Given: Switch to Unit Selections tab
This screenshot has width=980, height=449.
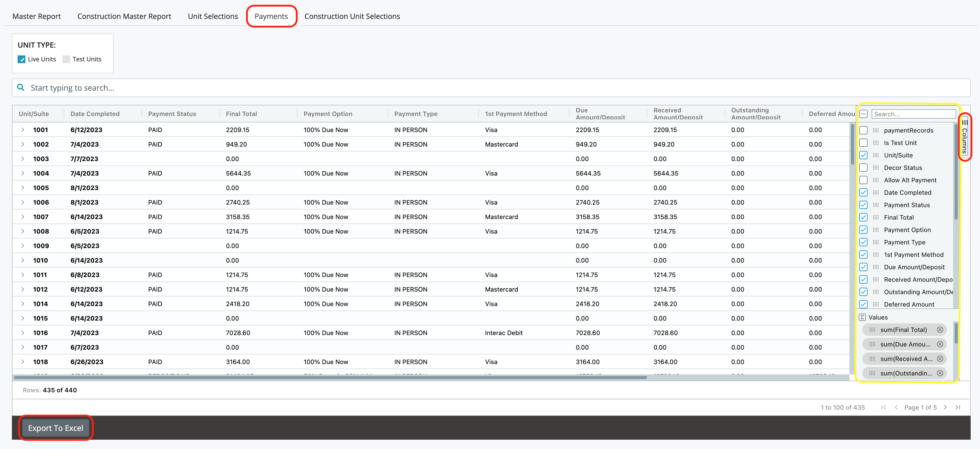Looking at the screenshot, I should point(213,16).
